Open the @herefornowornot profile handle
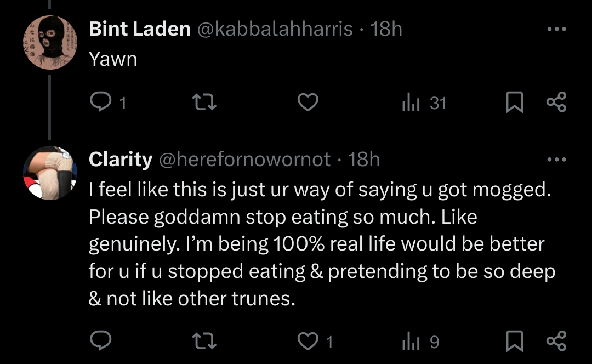This screenshot has width=592, height=364. click(x=245, y=160)
